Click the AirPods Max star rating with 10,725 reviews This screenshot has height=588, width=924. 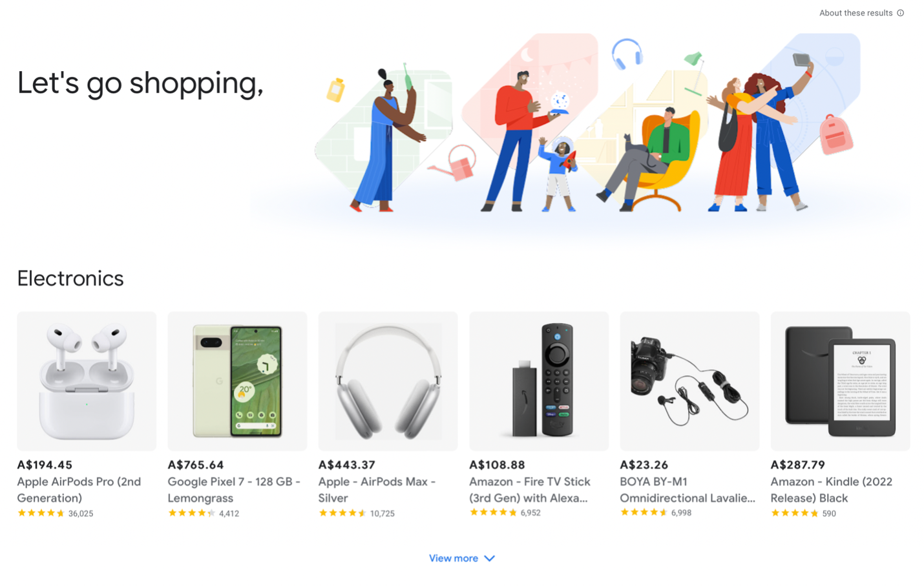click(356, 514)
